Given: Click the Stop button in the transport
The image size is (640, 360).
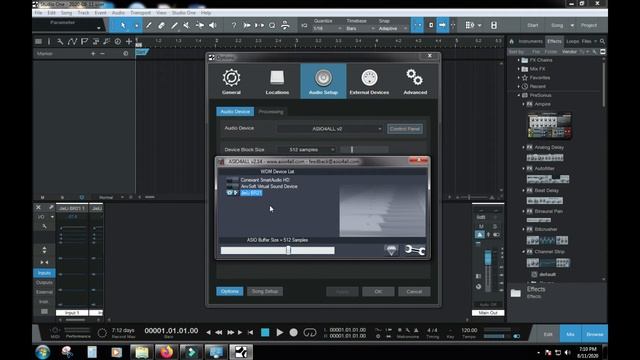Looking at the screenshot, I should [x=265, y=333].
